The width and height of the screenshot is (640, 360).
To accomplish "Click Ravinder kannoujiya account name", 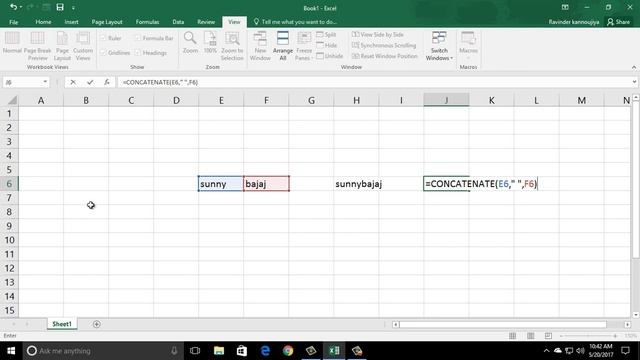I will tap(574, 22).
